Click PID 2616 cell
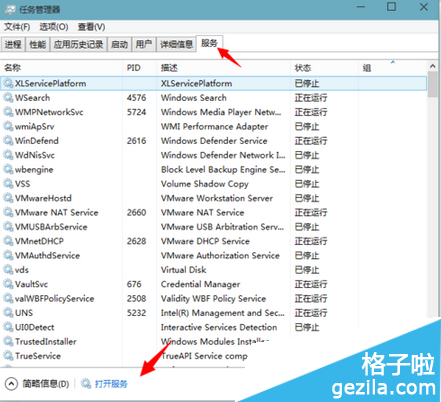 coord(136,141)
